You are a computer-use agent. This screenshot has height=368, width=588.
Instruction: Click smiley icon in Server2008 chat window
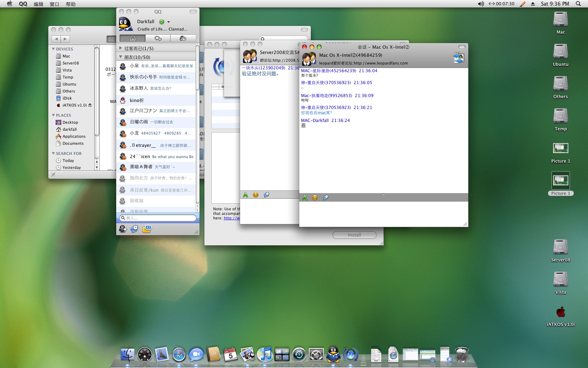256,195
